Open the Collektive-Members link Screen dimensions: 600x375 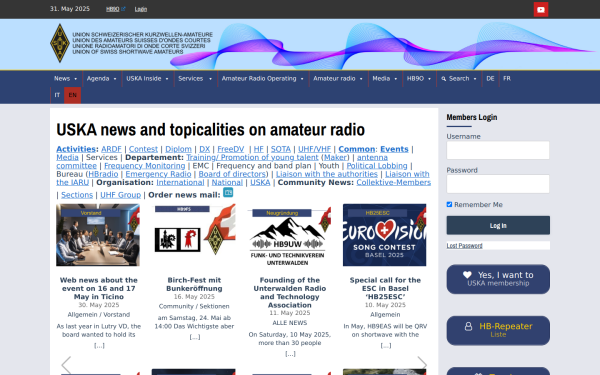394,183
